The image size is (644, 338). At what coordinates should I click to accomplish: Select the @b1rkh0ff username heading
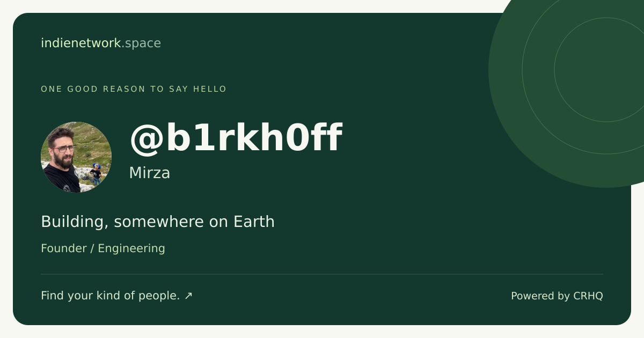click(x=236, y=138)
